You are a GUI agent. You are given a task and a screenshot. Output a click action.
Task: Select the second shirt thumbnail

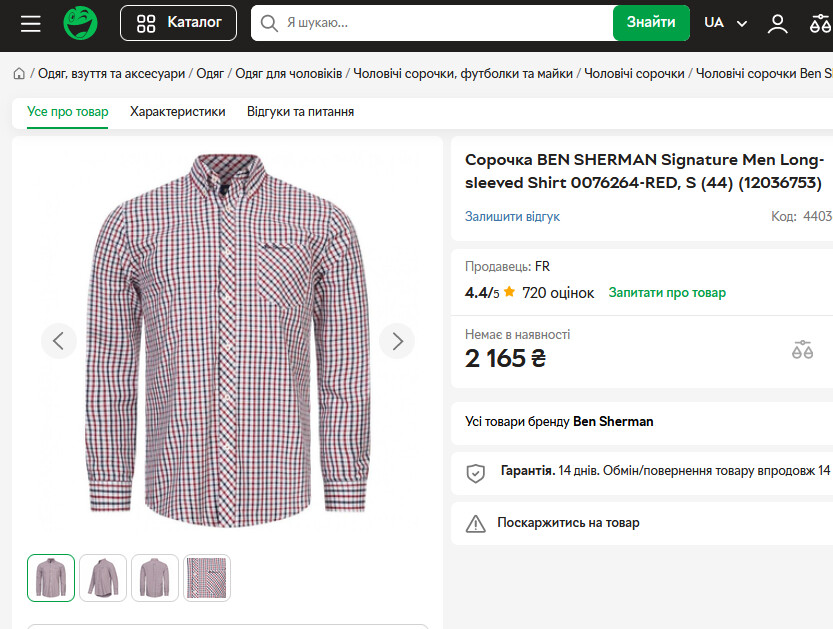point(103,578)
